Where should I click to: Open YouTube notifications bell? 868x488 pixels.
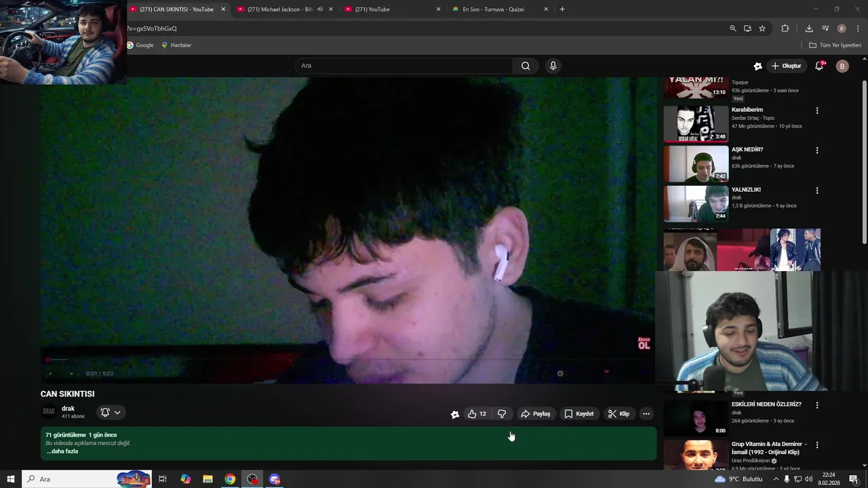click(x=819, y=66)
